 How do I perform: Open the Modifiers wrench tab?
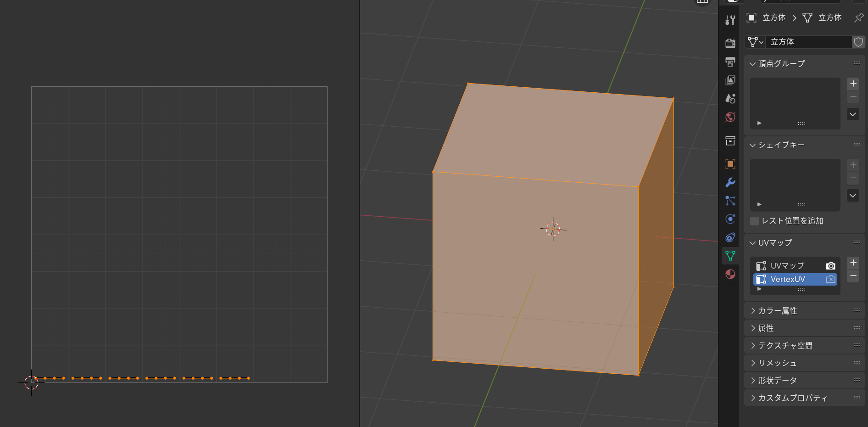pos(730,182)
